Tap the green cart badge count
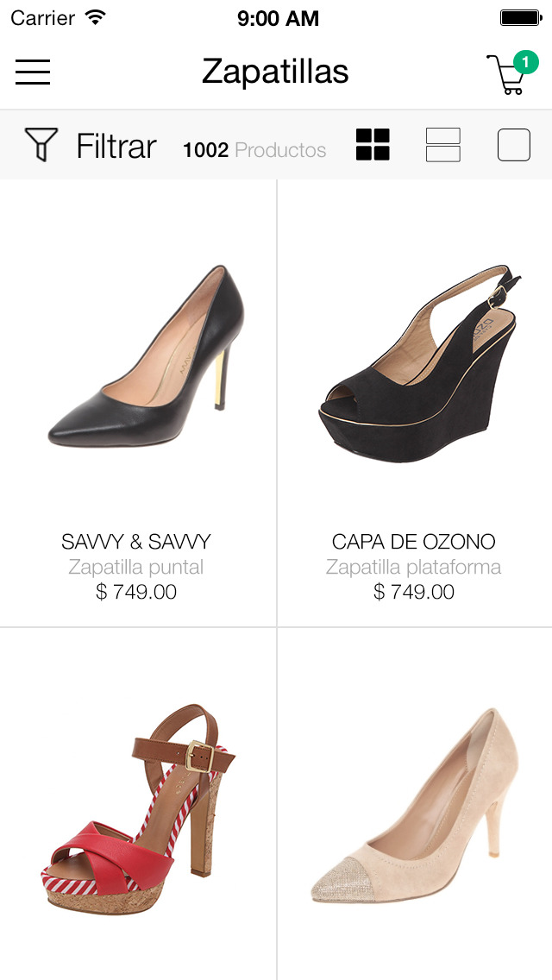Screen dimensions: 552x980 [526, 62]
